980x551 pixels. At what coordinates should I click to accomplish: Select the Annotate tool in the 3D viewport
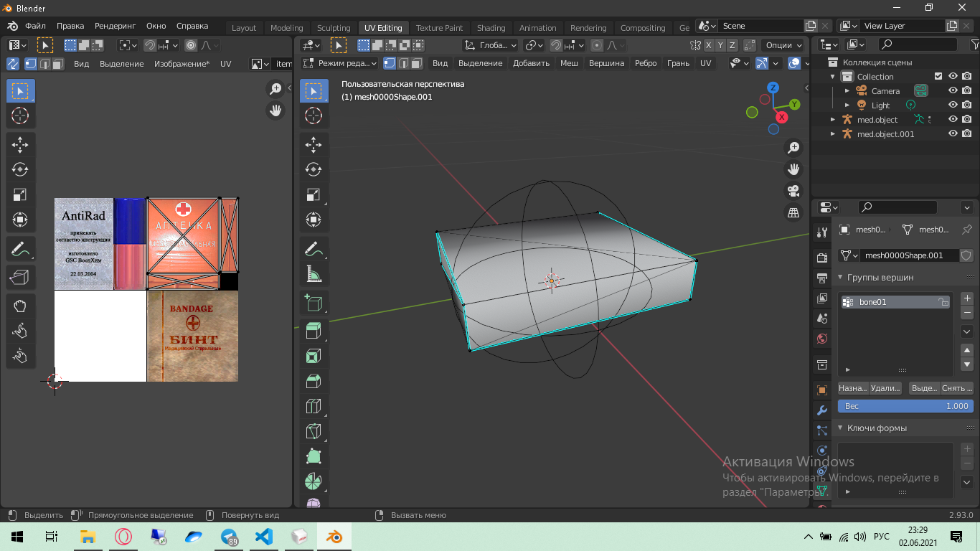(x=314, y=249)
